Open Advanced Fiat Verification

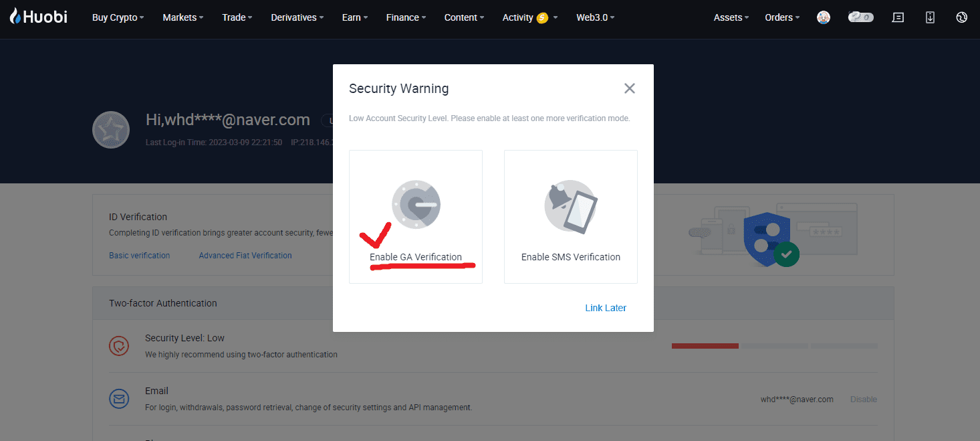pos(245,255)
